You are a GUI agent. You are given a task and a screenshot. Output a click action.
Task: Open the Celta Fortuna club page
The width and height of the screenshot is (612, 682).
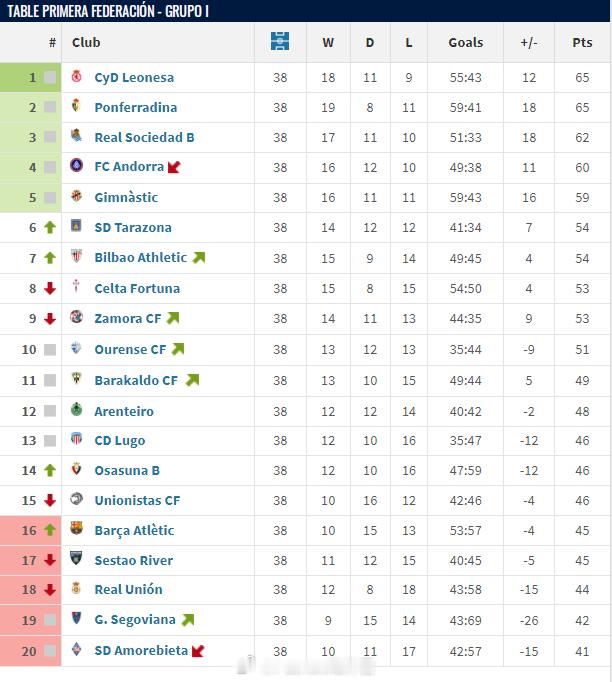[137, 288]
